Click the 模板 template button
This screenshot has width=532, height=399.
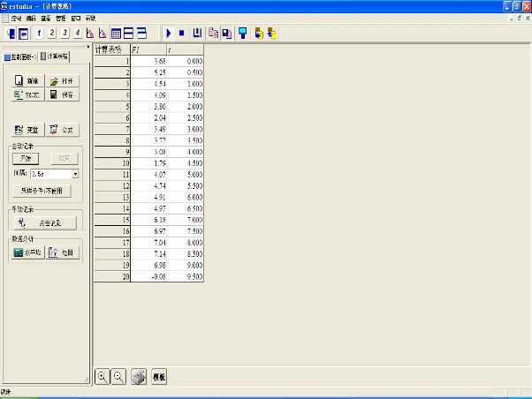click(159, 376)
